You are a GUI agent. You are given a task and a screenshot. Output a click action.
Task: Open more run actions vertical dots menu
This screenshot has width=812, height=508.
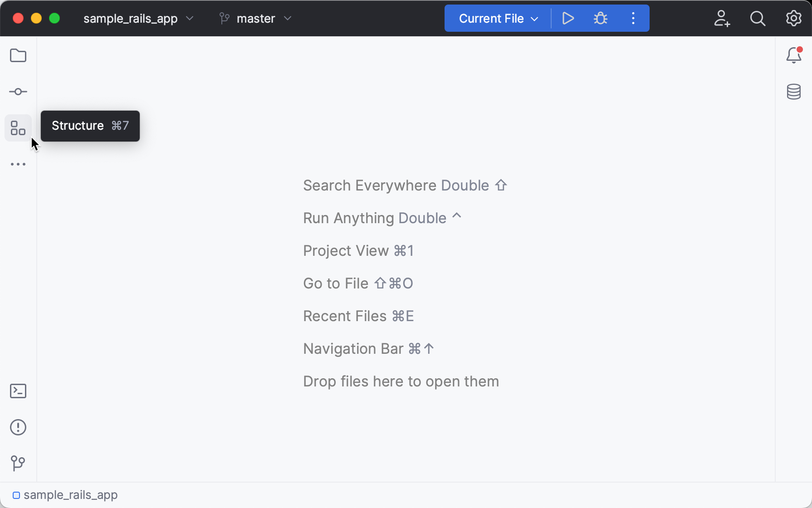click(x=633, y=19)
